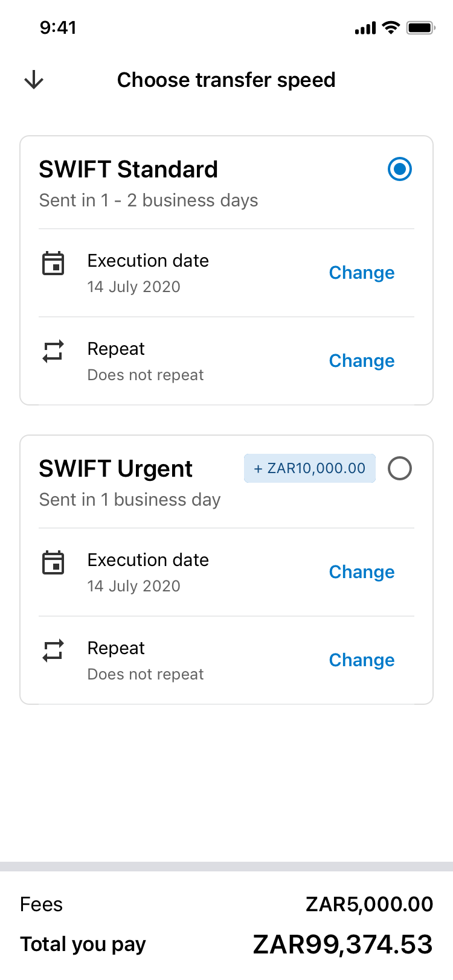Tap the Wi-Fi status icon
The height and width of the screenshot is (980, 453).
click(x=391, y=27)
